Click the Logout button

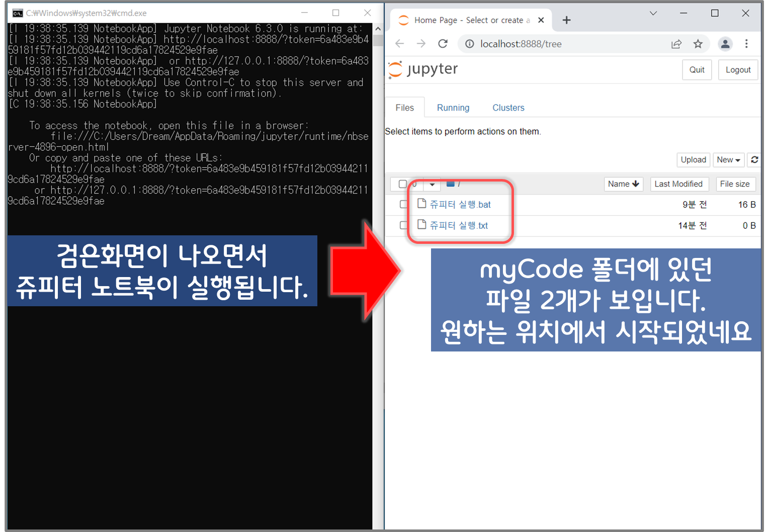pyautogui.click(x=738, y=70)
